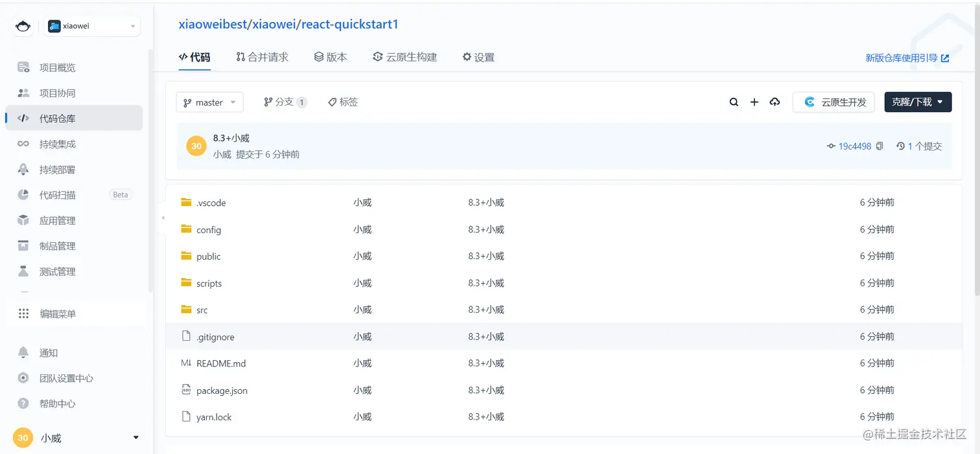Switch to the 合并请求 tab
This screenshot has width=980, height=454.
[x=262, y=57]
